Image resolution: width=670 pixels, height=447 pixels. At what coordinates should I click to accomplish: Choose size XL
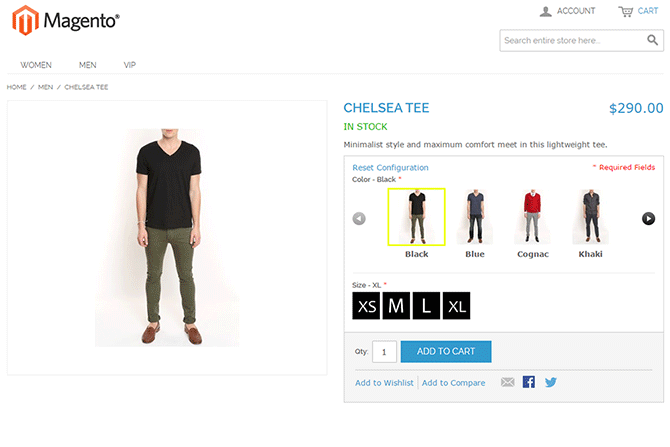pyautogui.click(x=456, y=306)
